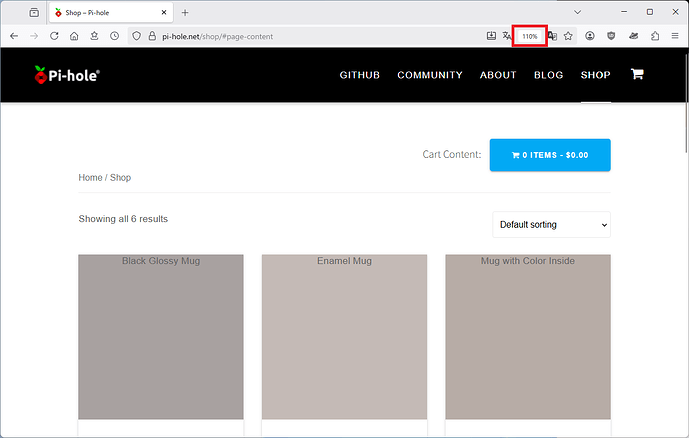This screenshot has width=689, height=438.
Task: Open the Firefox account profile icon
Action: click(x=590, y=36)
